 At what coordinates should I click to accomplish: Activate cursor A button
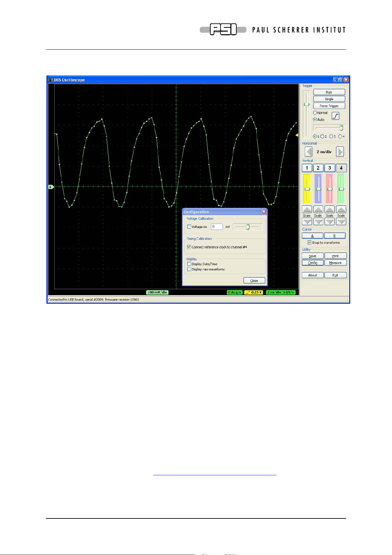pyautogui.click(x=312, y=236)
